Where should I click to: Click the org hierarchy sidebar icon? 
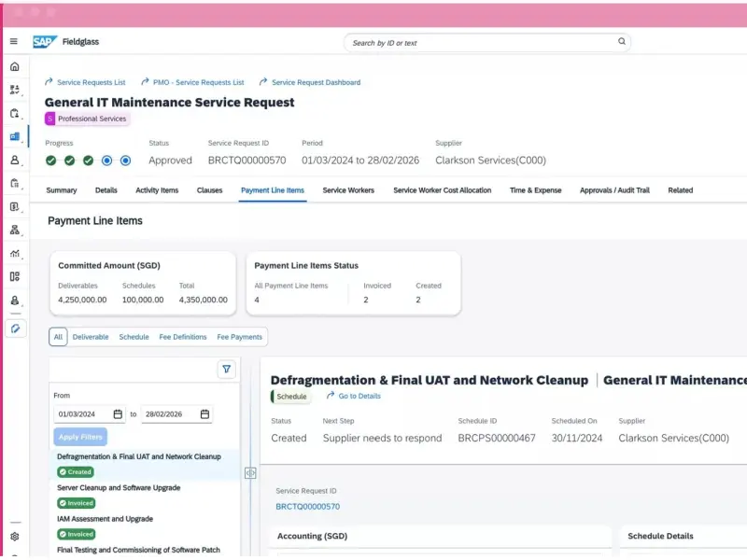(x=14, y=230)
